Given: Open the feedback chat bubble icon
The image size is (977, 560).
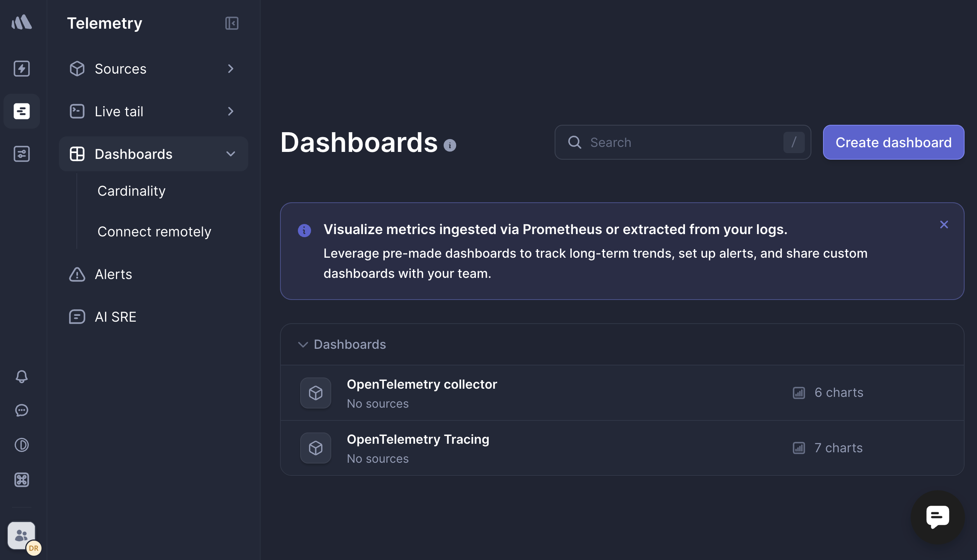Looking at the screenshot, I should tap(22, 410).
